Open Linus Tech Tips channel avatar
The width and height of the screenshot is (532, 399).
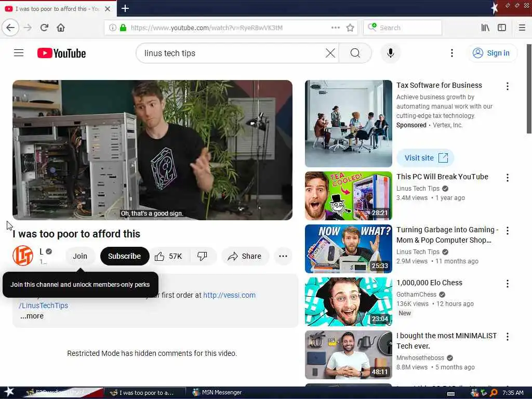coord(23,256)
